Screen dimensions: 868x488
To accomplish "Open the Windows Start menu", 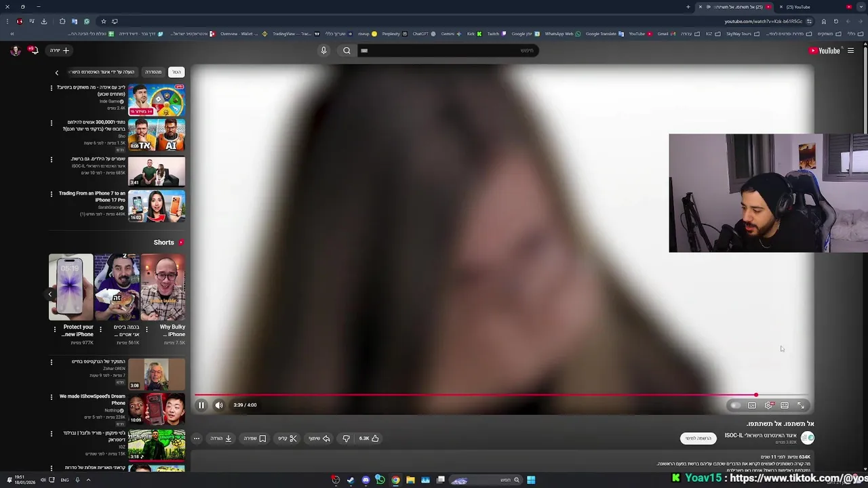I will click(531, 480).
